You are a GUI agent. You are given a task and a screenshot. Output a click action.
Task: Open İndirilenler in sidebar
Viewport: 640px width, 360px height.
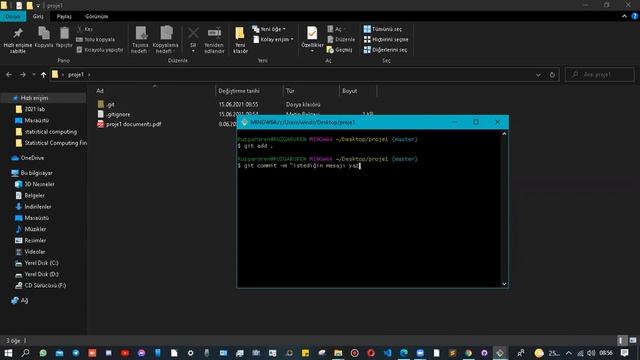[x=38, y=207]
